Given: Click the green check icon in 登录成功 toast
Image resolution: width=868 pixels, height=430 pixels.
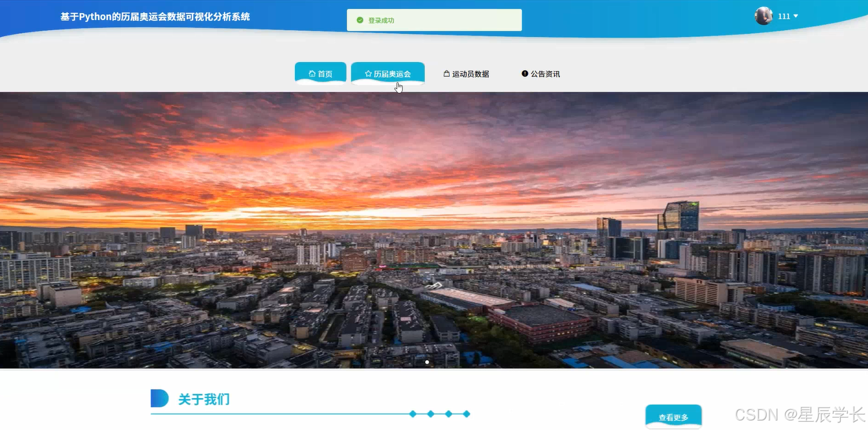Looking at the screenshot, I should (x=360, y=20).
